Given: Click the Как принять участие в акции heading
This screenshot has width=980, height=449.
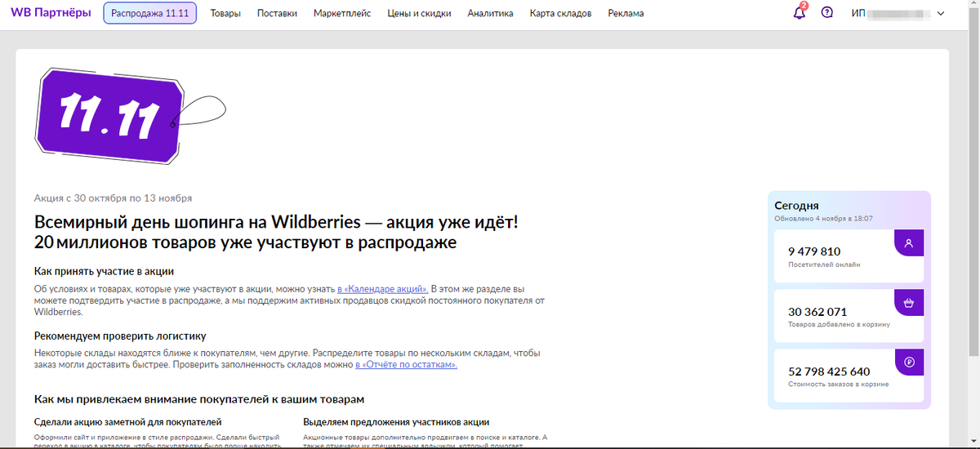Looking at the screenshot, I should pyautogui.click(x=105, y=271).
